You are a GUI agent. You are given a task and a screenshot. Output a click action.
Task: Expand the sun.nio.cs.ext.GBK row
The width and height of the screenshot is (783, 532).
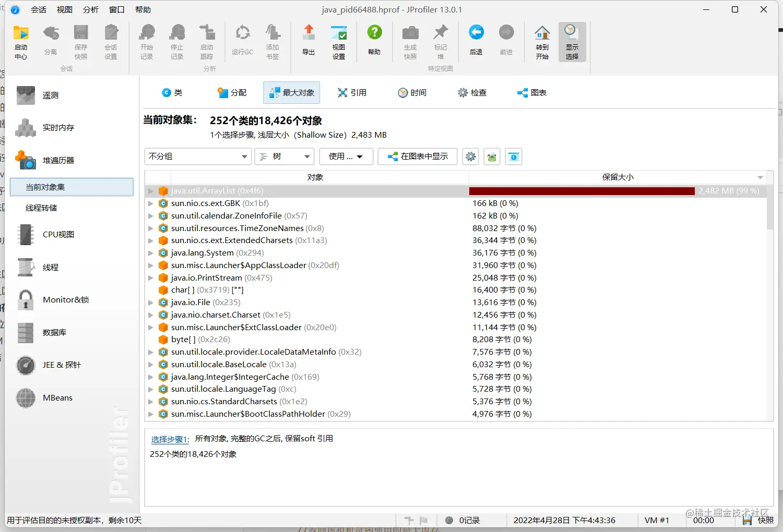[151, 203]
